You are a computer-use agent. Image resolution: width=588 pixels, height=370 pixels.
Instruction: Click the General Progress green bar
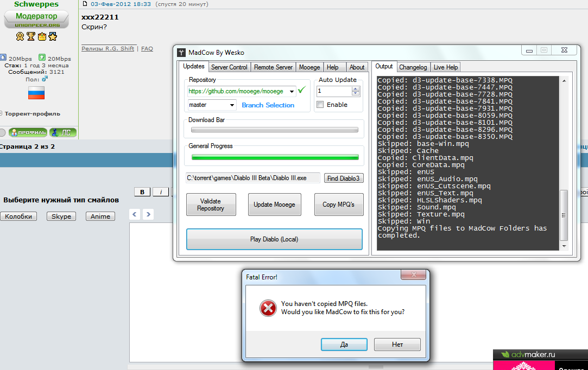click(x=275, y=157)
